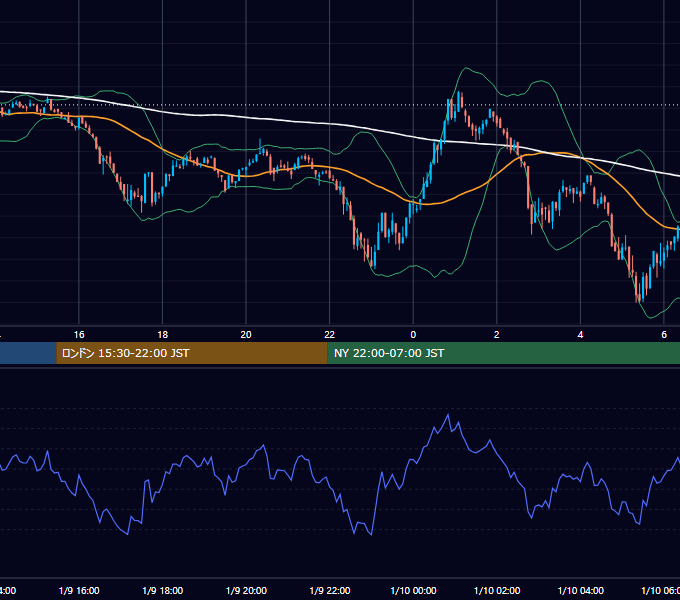This screenshot has width=680, height=600.
Task: Click the 4 hour label on price chart axis
Action: (x=580, y=335)
